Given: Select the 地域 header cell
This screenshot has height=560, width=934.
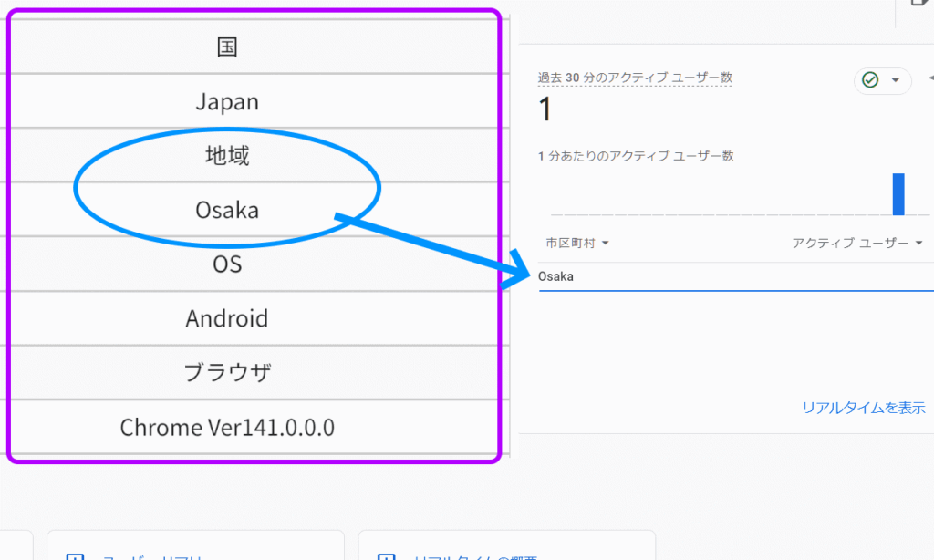Looking at the screenshot, I should click(227, 156).
